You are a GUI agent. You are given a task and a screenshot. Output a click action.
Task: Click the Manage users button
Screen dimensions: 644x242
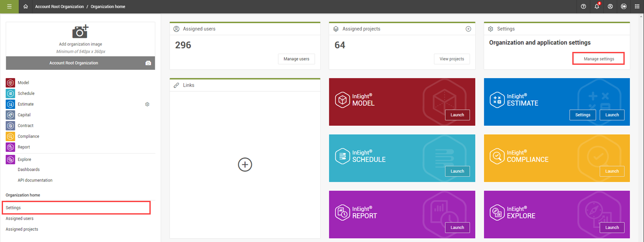tap(296, 59)
